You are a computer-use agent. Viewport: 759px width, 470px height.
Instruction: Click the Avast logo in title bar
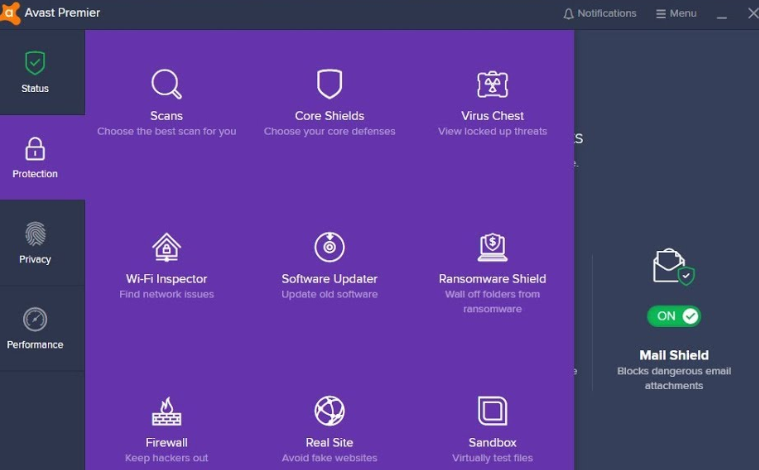click(9, 13)
